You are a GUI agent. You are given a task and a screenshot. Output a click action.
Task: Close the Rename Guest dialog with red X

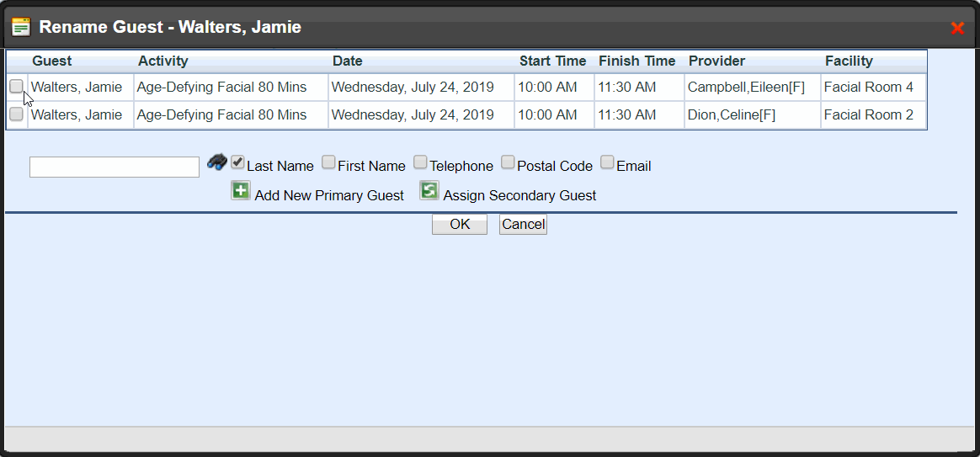point(957,28)
